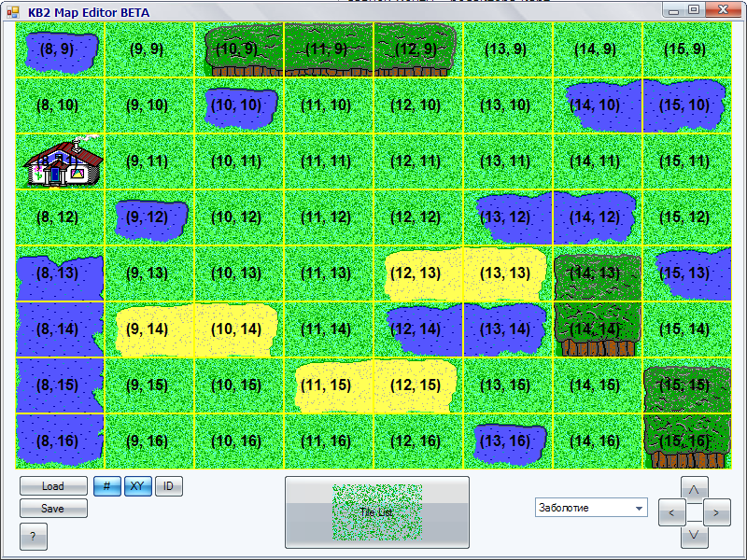This screenshot has width=747, height=560.
Task: Toggle the ID display button
Action: click(169, 486)
